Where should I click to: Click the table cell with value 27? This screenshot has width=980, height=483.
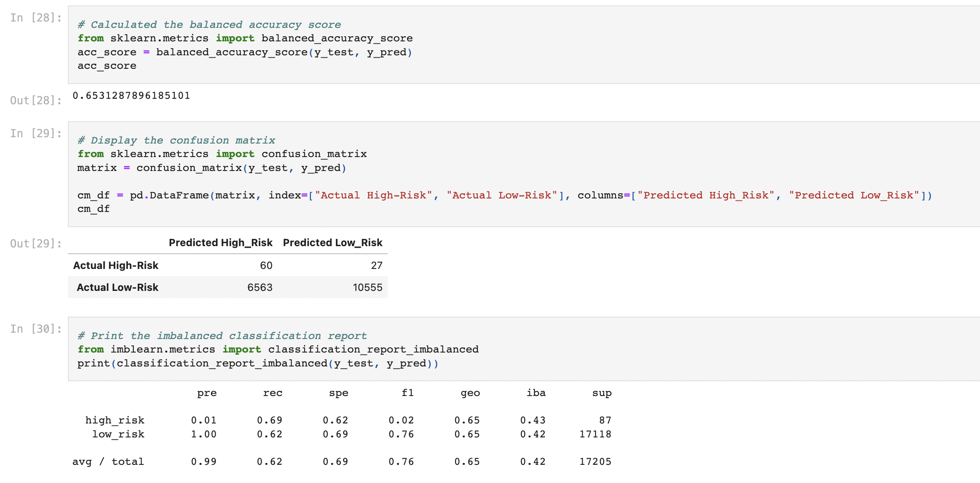coord(377,266)
